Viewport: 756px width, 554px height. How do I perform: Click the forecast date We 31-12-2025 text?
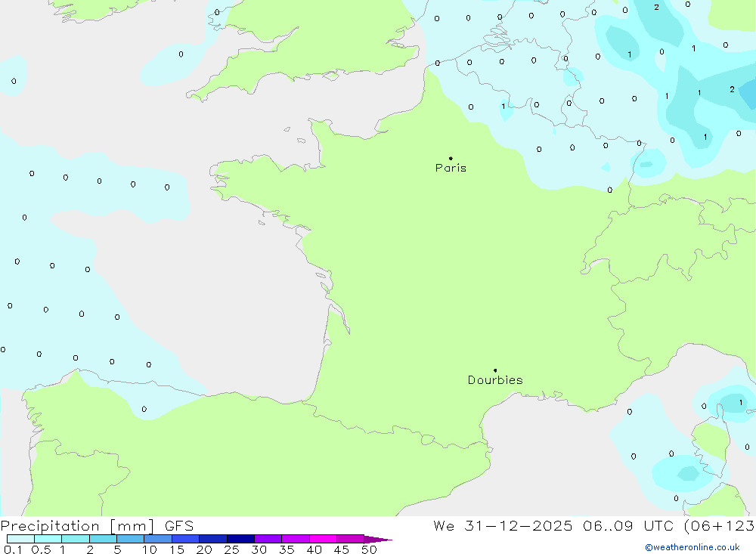(x=502, y=526)
